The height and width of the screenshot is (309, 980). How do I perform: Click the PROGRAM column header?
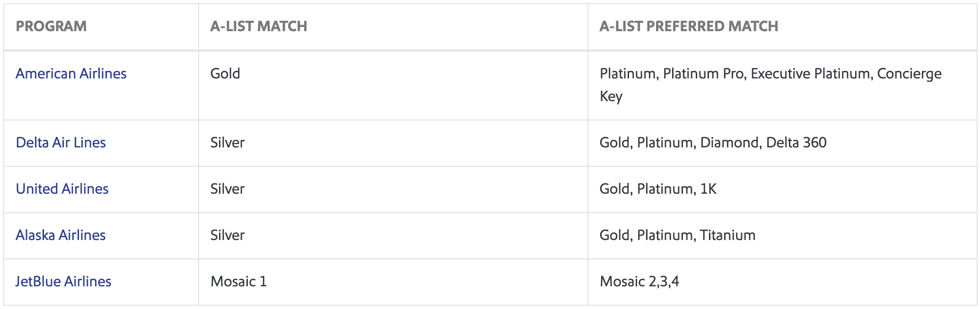click(51, 26)
